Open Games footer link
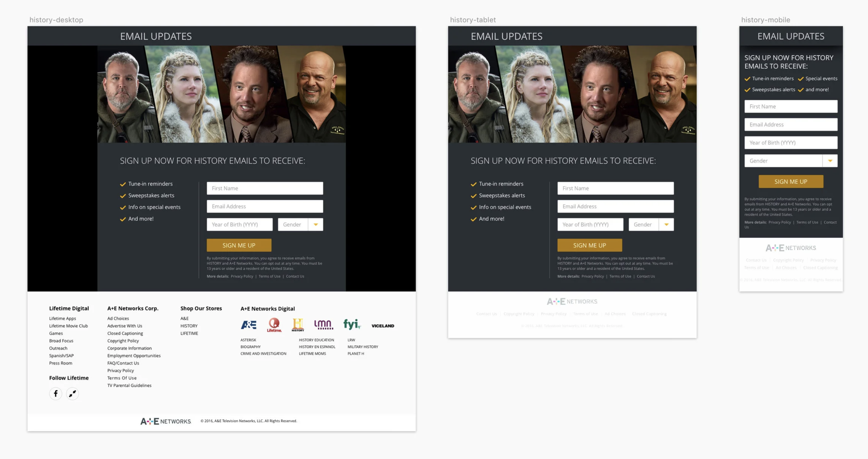868x459 pixels. click(x=56, y=333)
